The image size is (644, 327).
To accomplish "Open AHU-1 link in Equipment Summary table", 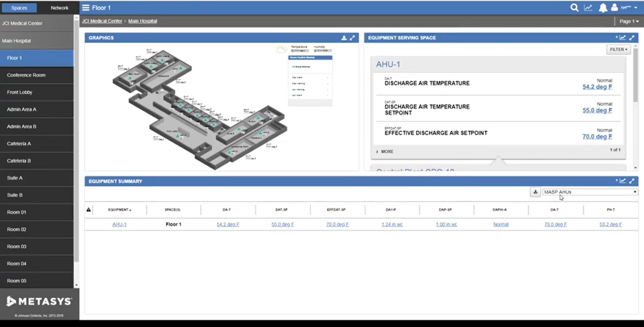I will (x=119, y=224).
